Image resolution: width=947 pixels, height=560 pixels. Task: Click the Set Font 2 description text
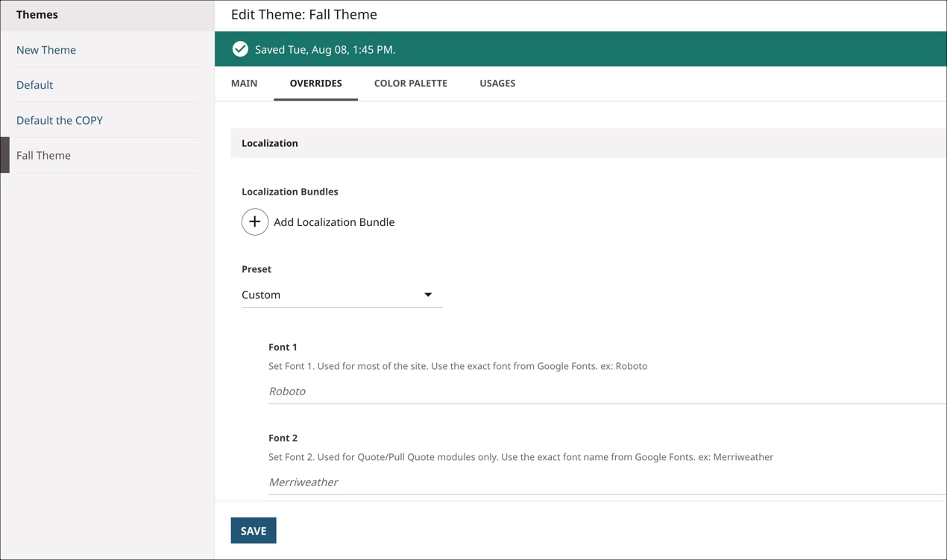point(520,457)
